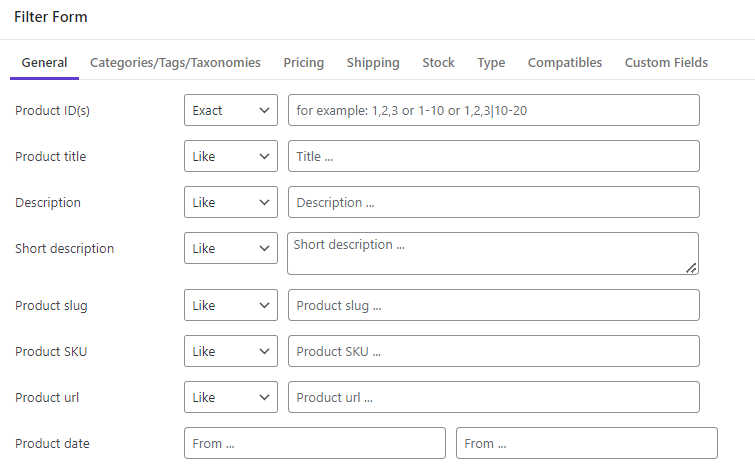Select the Stock tab
Viewport: 755px width, 475px height.
click(x=438, y=63)
